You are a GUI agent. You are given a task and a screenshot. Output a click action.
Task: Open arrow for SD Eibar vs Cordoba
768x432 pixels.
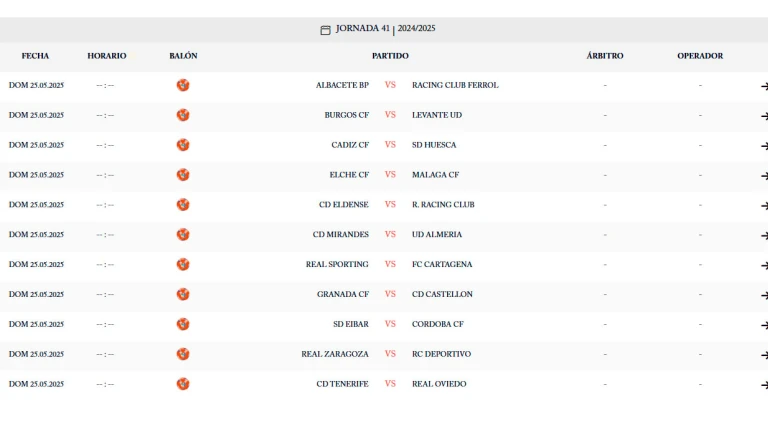coord(764,325)
